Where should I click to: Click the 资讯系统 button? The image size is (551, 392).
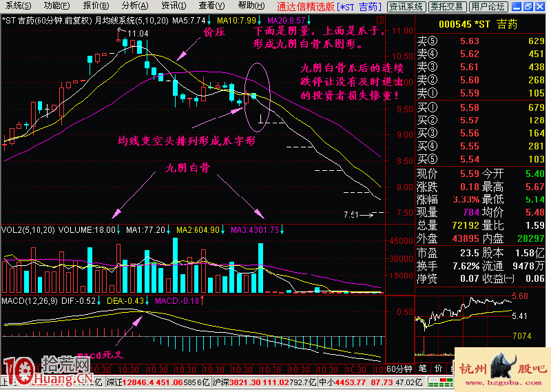[406, 6]
